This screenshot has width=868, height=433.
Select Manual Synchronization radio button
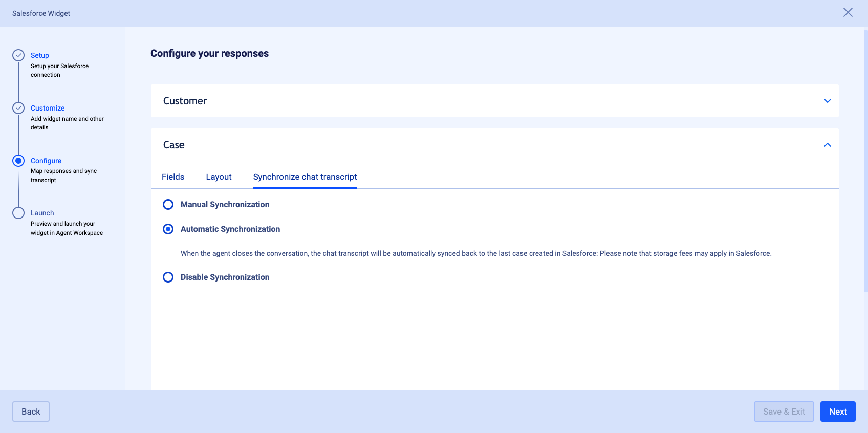tap(168, 205)
